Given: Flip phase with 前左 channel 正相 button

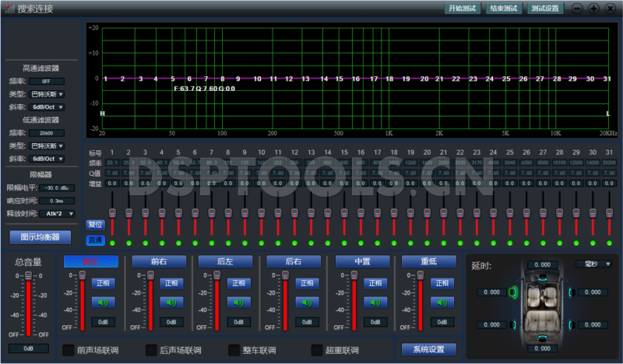Looking at the screenshot, I should (x=104, y=283).
